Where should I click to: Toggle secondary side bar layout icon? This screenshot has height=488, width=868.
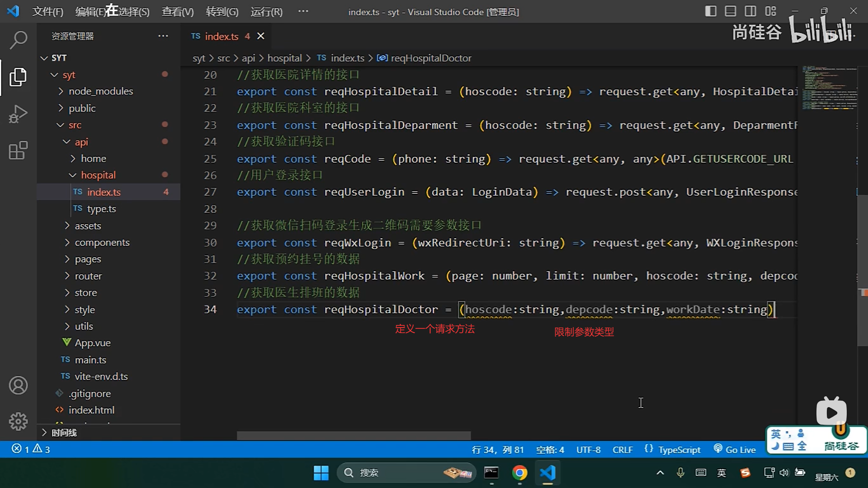[750, 11]
